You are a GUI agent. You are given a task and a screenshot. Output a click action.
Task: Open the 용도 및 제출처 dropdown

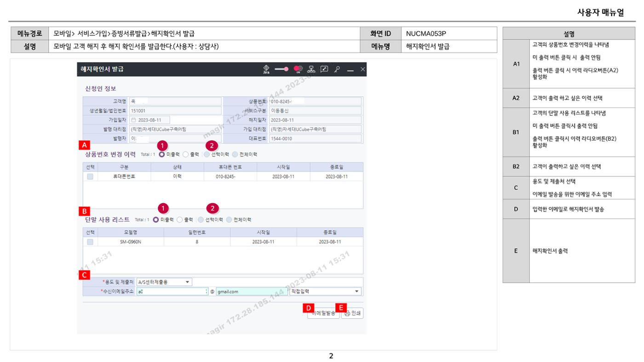[x=164, y=282]
